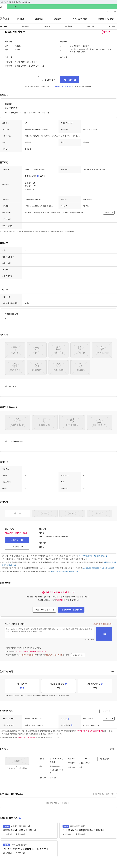Toggle 관심기업 star for the company
The width and height of the screenshot is (117, 868).
point(11,768)
